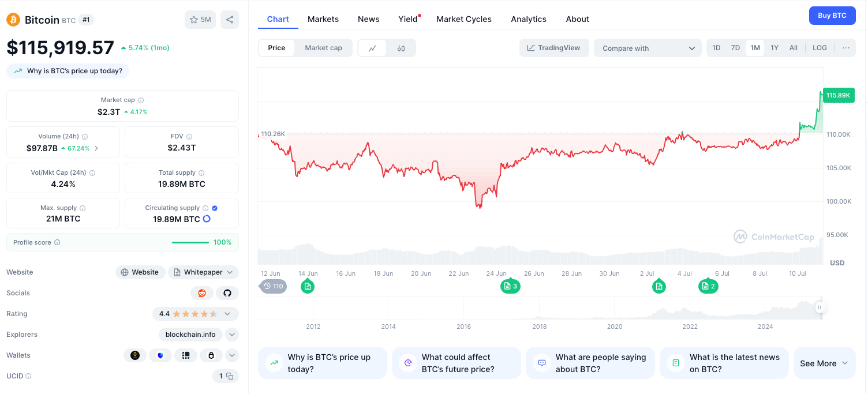Select the line chart icon
Screen dimensions: 868x394
pos(372,48)
